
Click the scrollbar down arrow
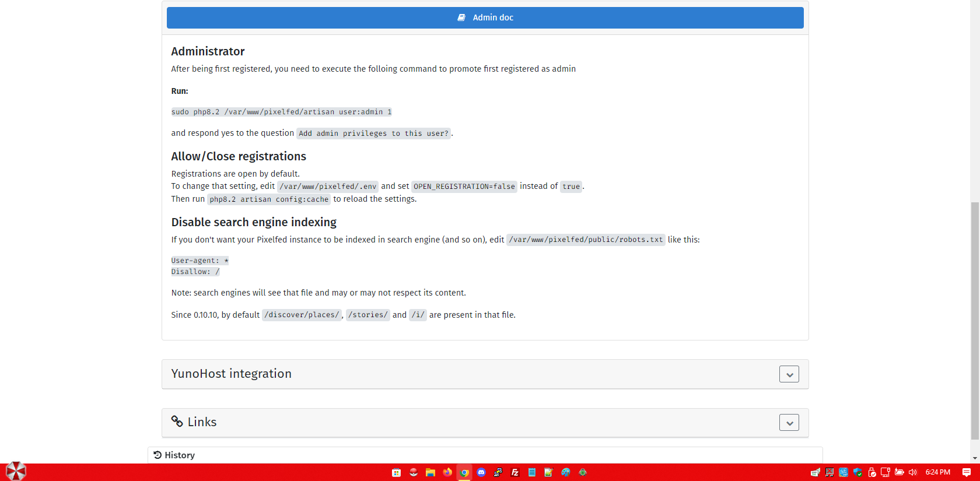(975, 458)
